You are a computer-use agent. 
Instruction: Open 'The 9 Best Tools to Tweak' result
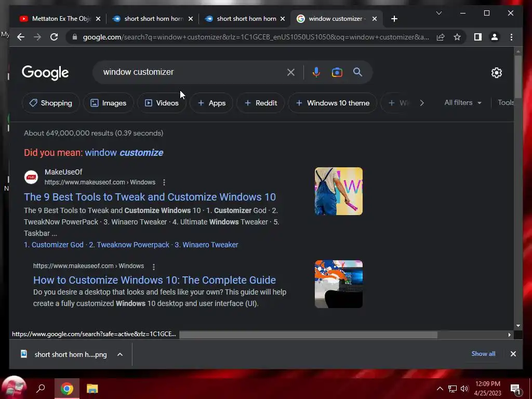click(150, 197)
